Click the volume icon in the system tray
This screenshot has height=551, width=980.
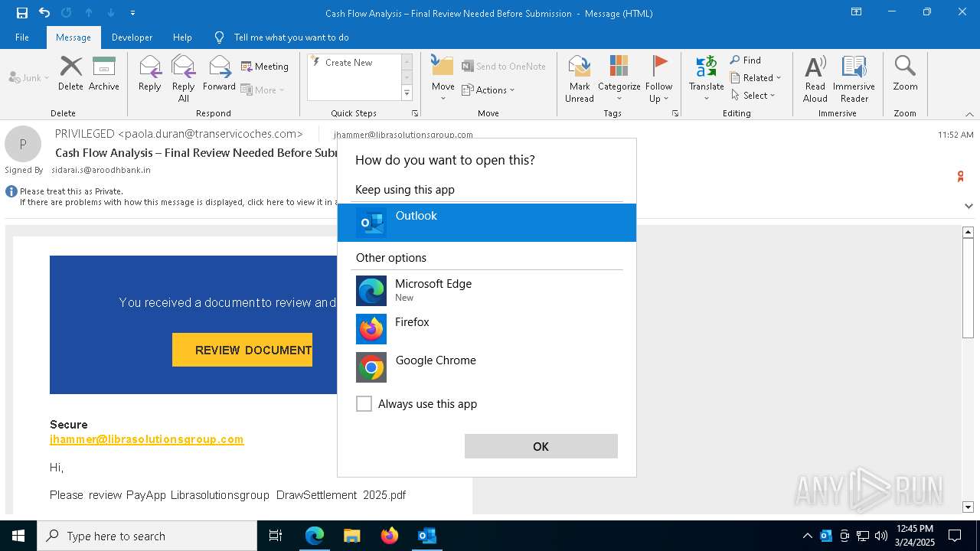pyautogui.click(x=881, y=536)
